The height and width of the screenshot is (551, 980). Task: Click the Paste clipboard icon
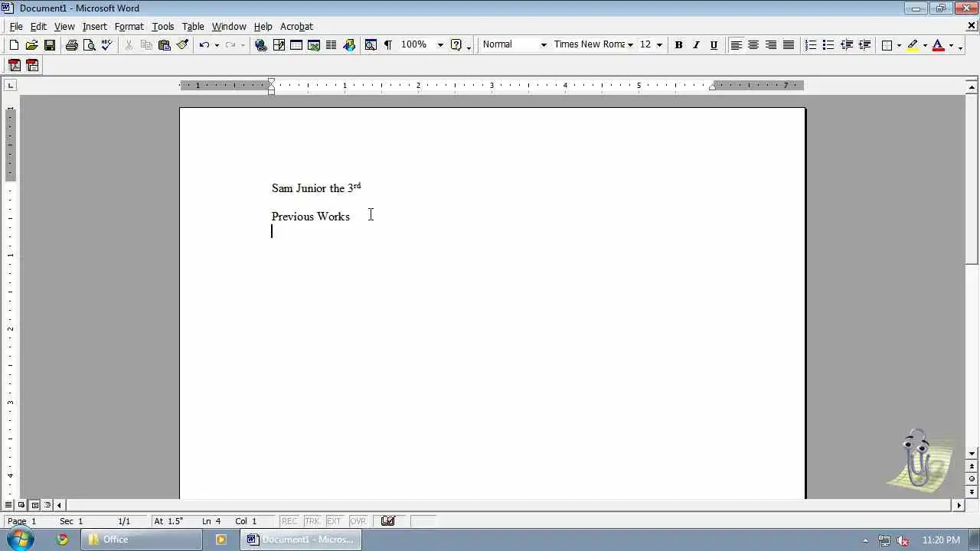(x=164, y=45)
